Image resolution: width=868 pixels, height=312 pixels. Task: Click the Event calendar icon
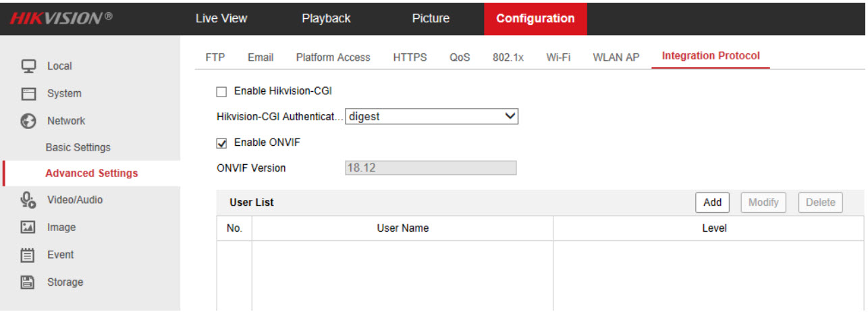click(x=28, y=255)
